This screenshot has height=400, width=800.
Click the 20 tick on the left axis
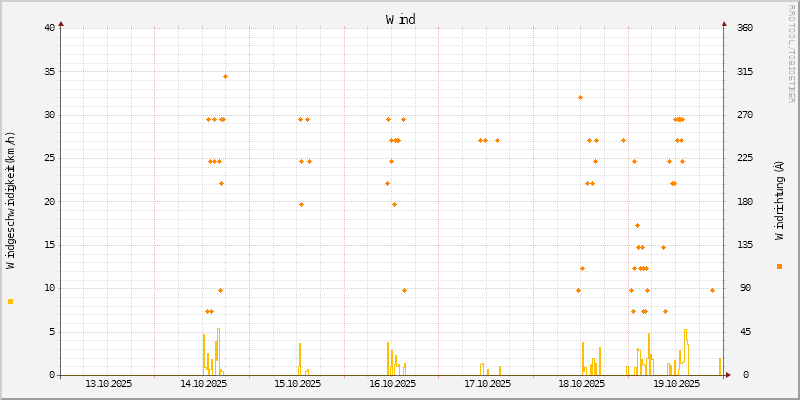pos(50,201)
